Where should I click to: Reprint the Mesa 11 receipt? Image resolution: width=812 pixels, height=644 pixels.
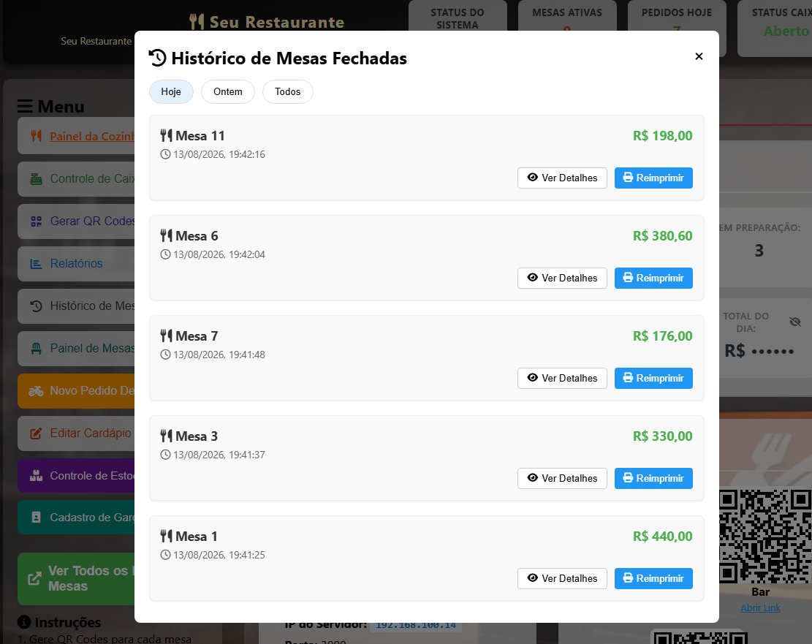tap(653, 178)
